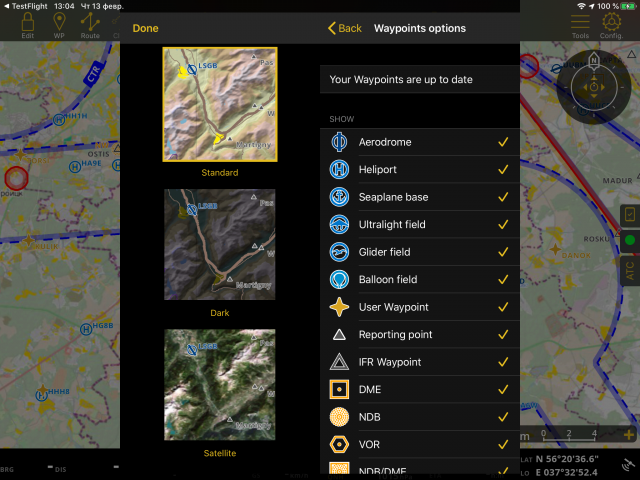Image resolution: width=640 pixels, height=480 pixels.
Task: Tap the green recording indicator button
Action: [630, 241]
